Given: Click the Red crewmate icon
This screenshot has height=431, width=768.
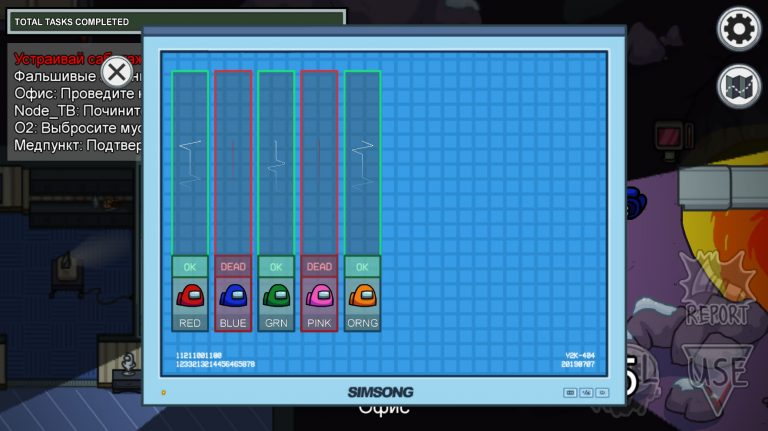Looking at the screenshot, I should click(190, 296).
